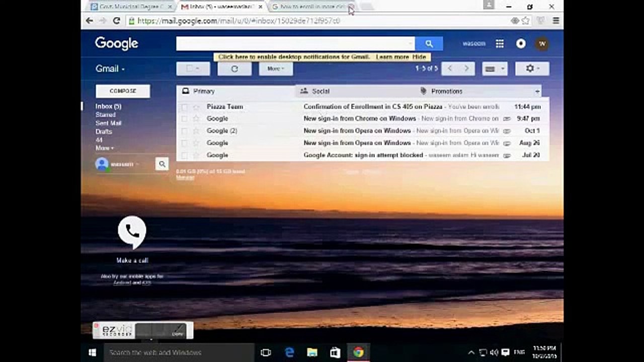Image resolution: width=644 pixels, height=362 pixels.
Task: Refresh the inbox with the reload icon
Action: coord(234,69)
